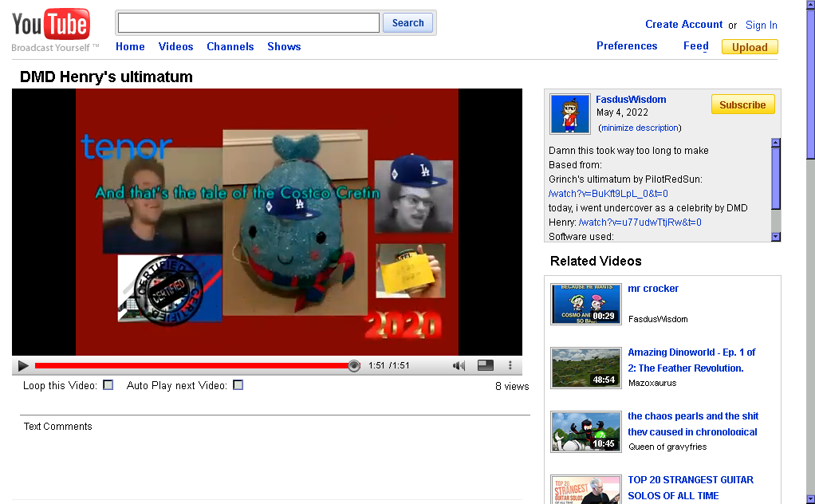Open the Grinch's ultimatum watch link
The height and width of the screenshot is (504, 815).
click(x=608, y=193)
